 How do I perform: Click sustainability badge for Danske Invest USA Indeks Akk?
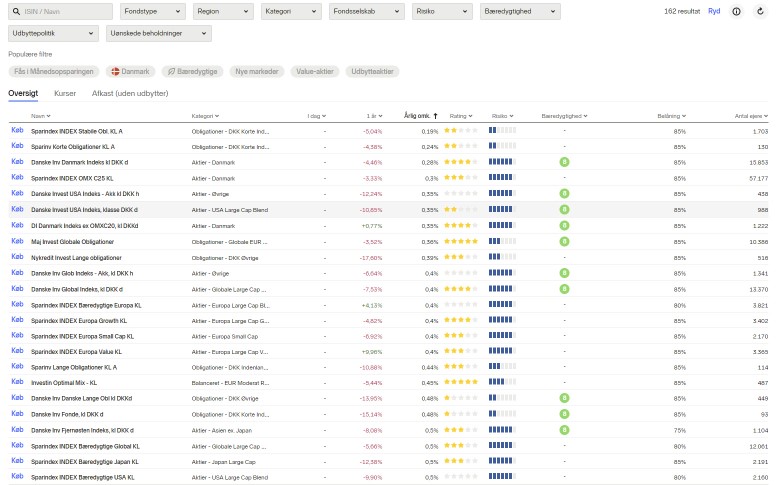(564, 194)
